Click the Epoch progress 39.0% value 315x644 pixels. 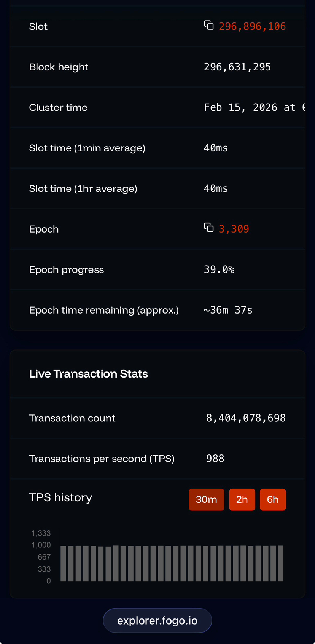pyautogui.click(x=219, y=269)
